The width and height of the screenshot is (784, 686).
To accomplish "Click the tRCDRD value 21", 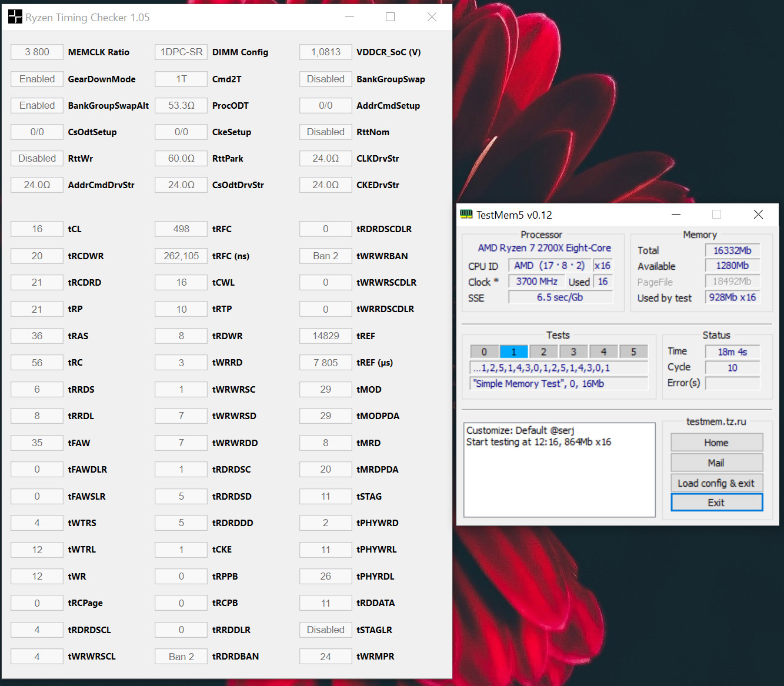I will [37, 282].
